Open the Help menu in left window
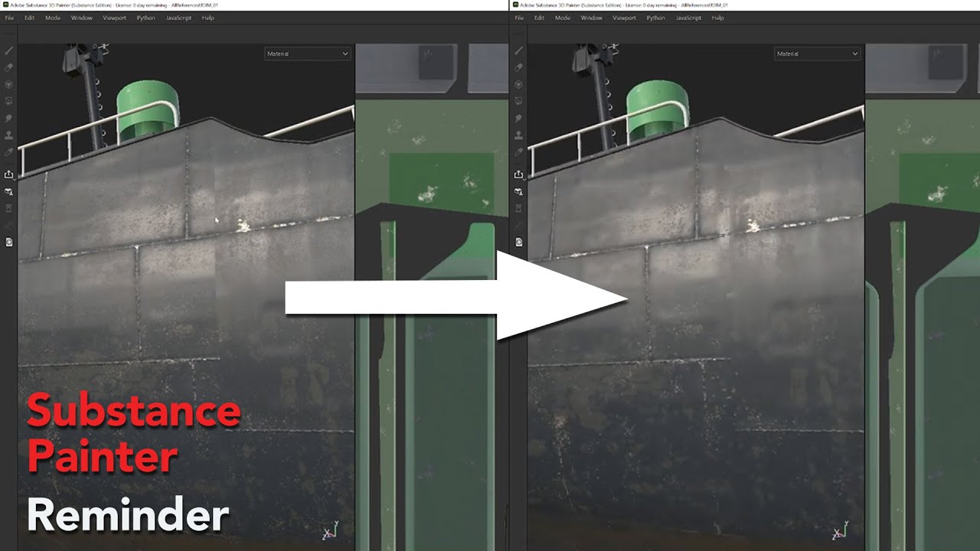Viewport: 980px width, 551px height. (x=207, y=18)
